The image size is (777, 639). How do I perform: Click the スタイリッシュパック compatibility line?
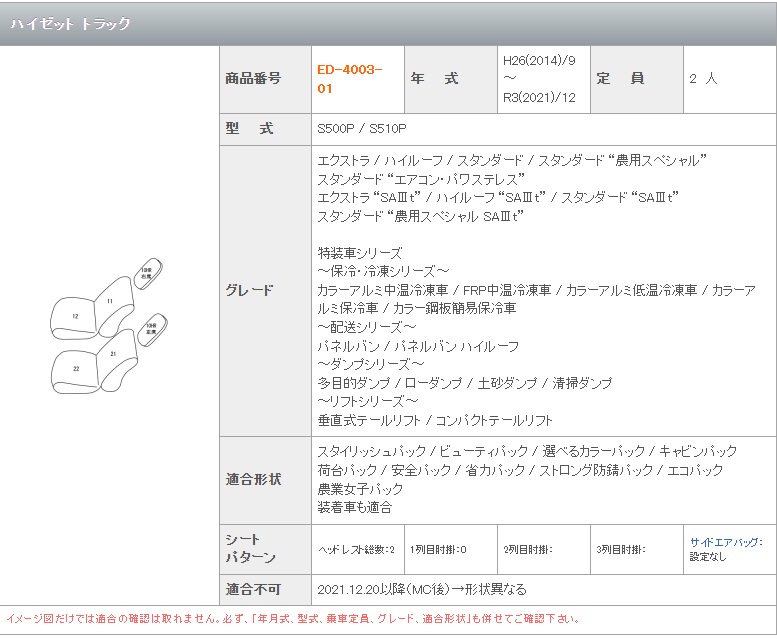pos(527,451)
